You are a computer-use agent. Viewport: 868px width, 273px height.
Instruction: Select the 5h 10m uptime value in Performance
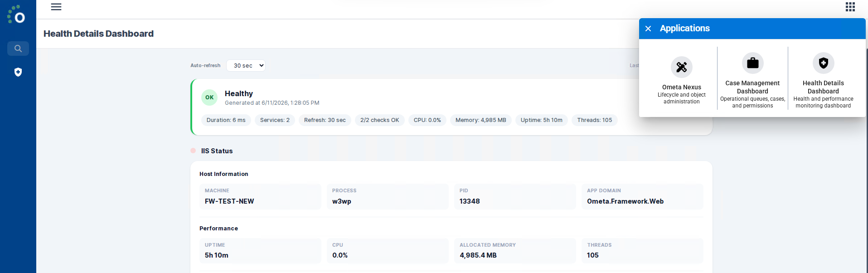click(x=217, y=255)
